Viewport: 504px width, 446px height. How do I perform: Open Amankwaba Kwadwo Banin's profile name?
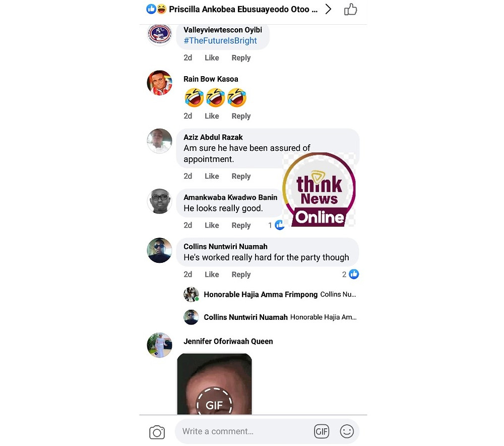pyautogui.click(x=230, y=198)
